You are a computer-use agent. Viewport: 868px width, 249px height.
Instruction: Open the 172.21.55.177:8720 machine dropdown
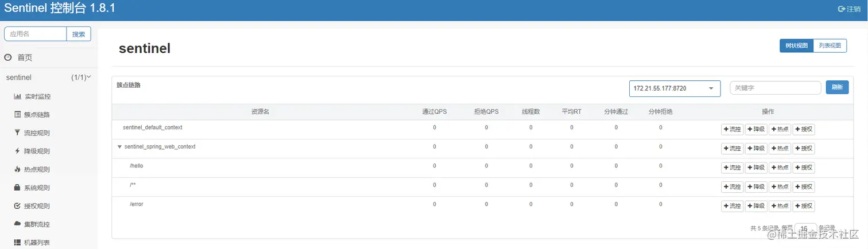pyautogui.click(x=675, y=88)
